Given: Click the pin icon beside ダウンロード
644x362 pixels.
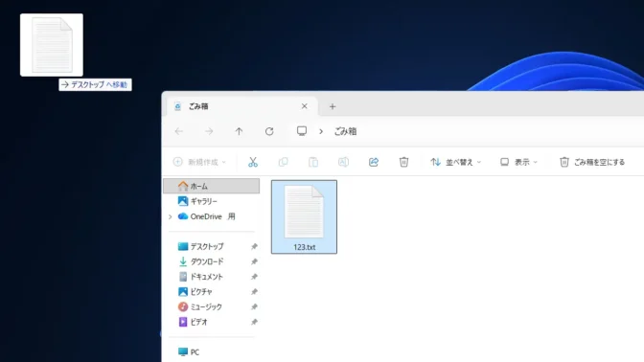Looking at the screenshot, I should [254, 261].
